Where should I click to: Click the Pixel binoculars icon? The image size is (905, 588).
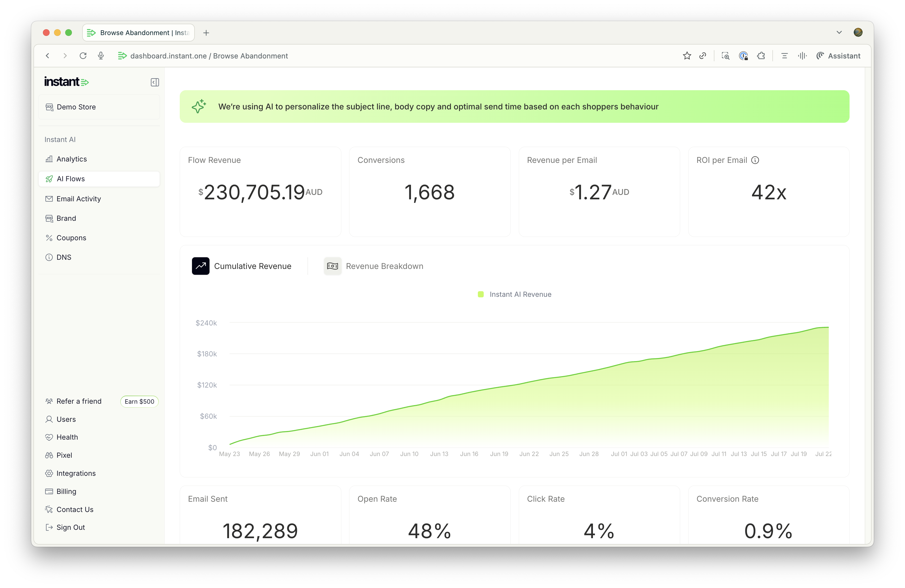49,455
